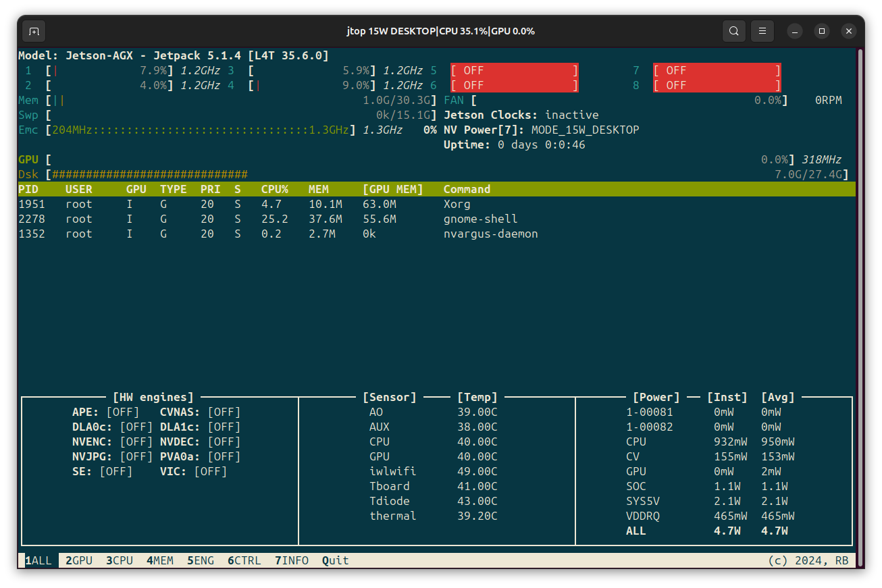The height and width of the screenshot is (588, 882).
Task: Click the ALL 4.7W power total
Action: [x=707, y=531]
